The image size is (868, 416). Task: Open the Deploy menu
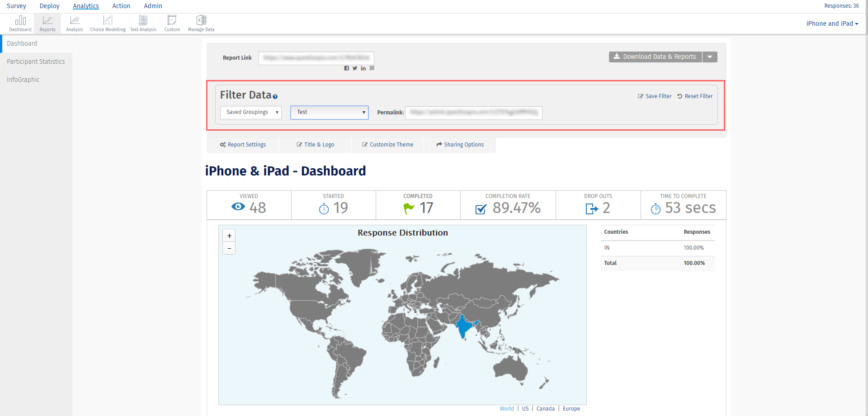click(49, 6)
